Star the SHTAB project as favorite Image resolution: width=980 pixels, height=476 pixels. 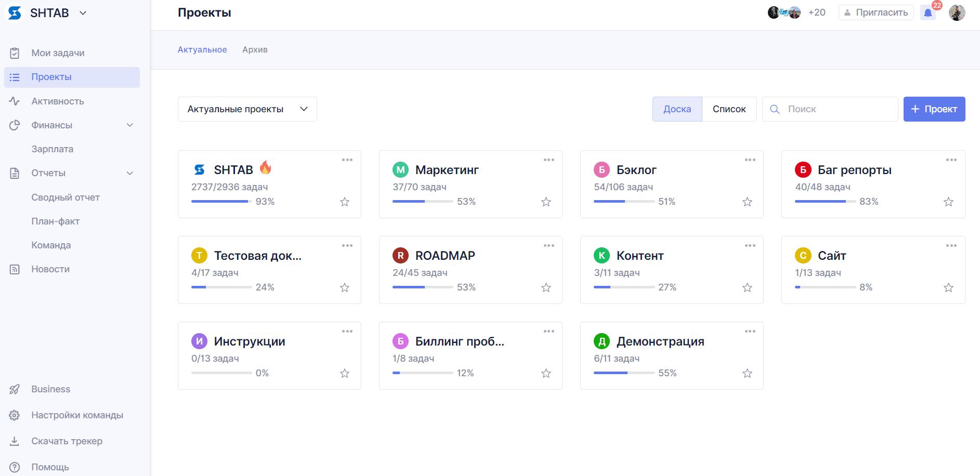(x=345, y=202)
